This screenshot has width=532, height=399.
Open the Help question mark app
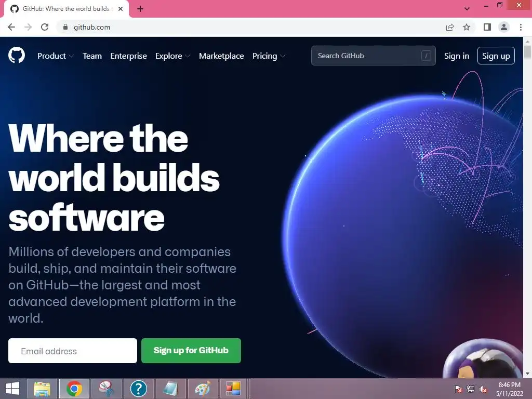pos(138,389)
